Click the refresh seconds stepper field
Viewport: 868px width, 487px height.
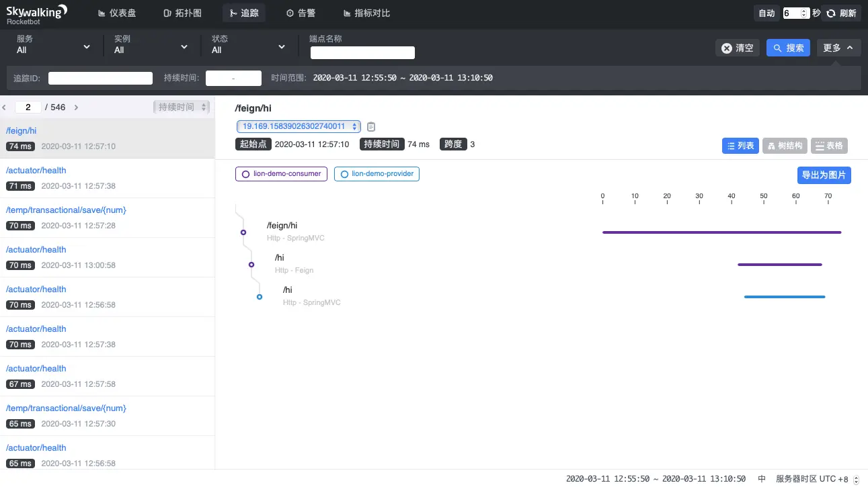(x=795, y=13)
